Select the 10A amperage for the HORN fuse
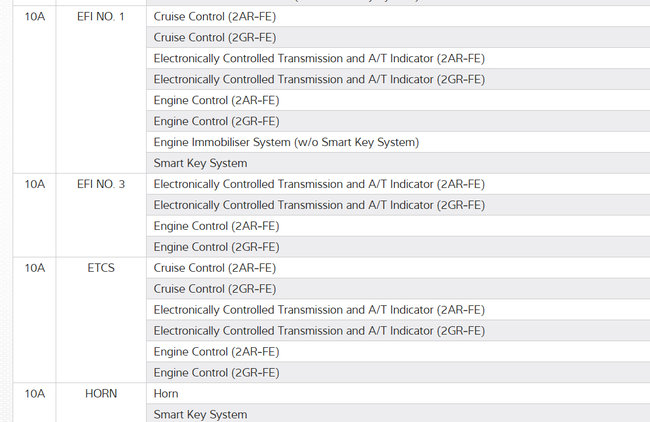This screenshot has width=650, height=422. [35, 394]
